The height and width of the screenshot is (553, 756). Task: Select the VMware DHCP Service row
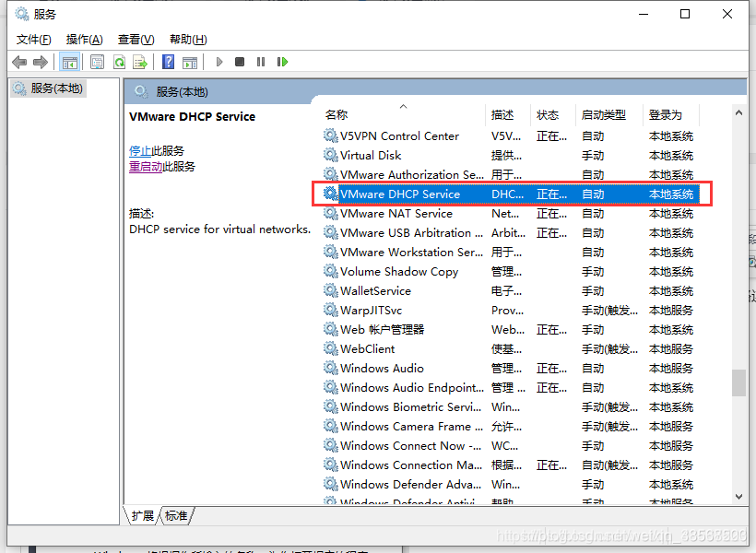(x=511, y=194)
